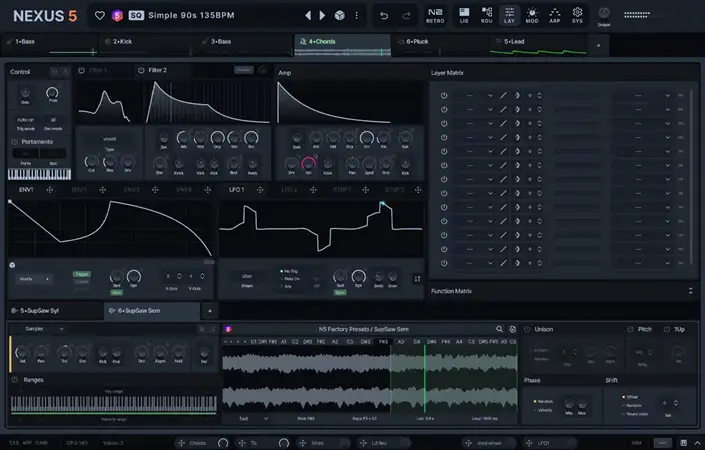Click the mod wheel macro move handle

[468, 443]
